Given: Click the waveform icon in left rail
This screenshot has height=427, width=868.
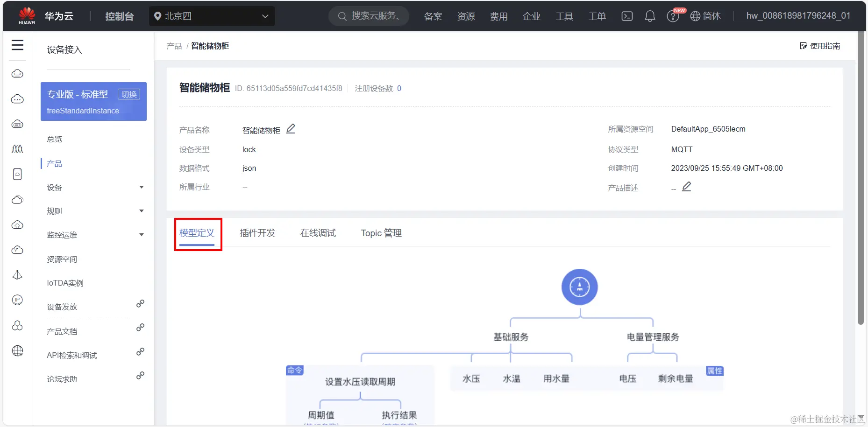Looking at the screenshot, I should (x=17, y=149).
